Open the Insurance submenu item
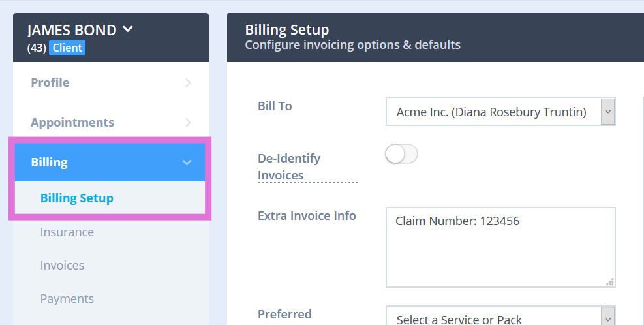 [67, 232]
